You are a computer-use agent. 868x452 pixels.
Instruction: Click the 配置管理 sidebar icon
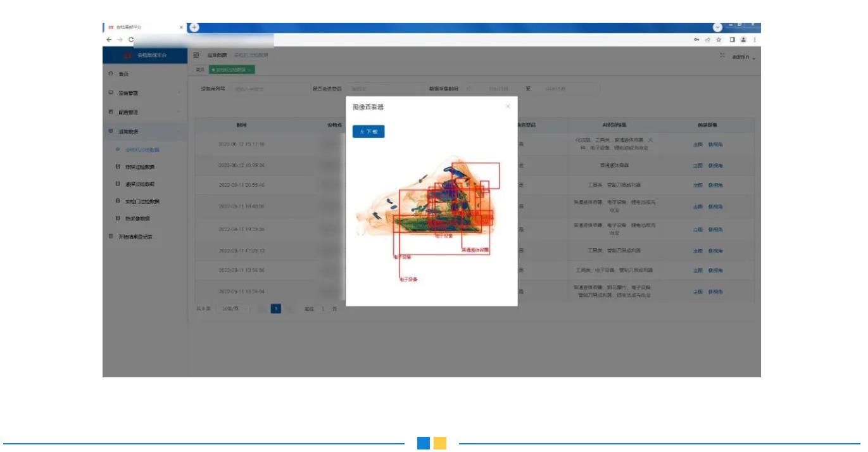110,112
